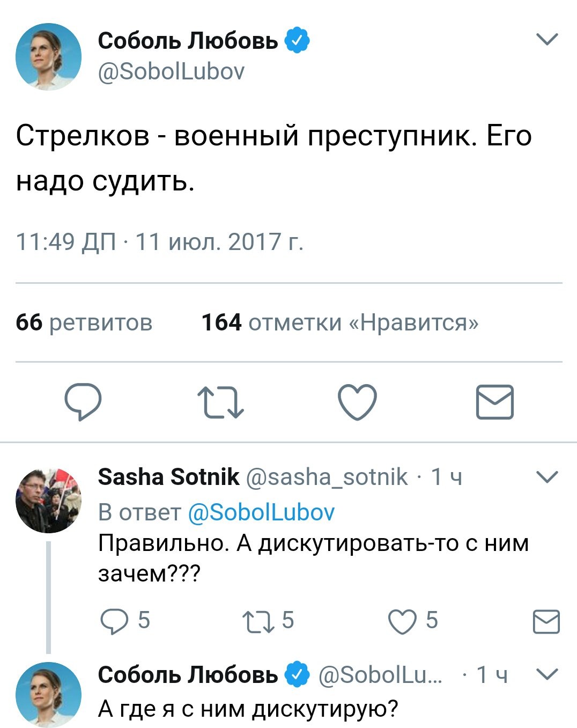Expand options for Sasha Sotnik's reply

point(547,477)
